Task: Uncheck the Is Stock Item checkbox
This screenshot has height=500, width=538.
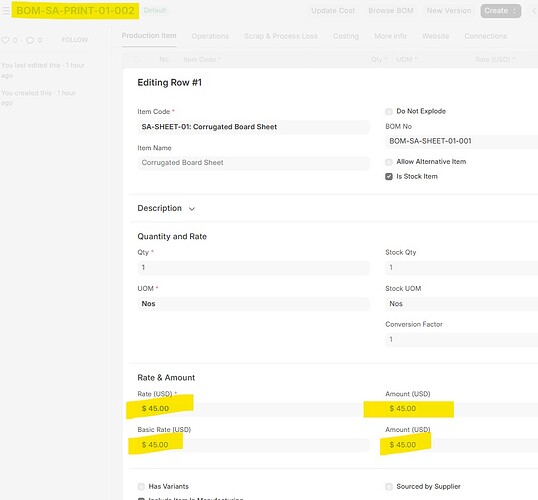Action: pos(389,177)
